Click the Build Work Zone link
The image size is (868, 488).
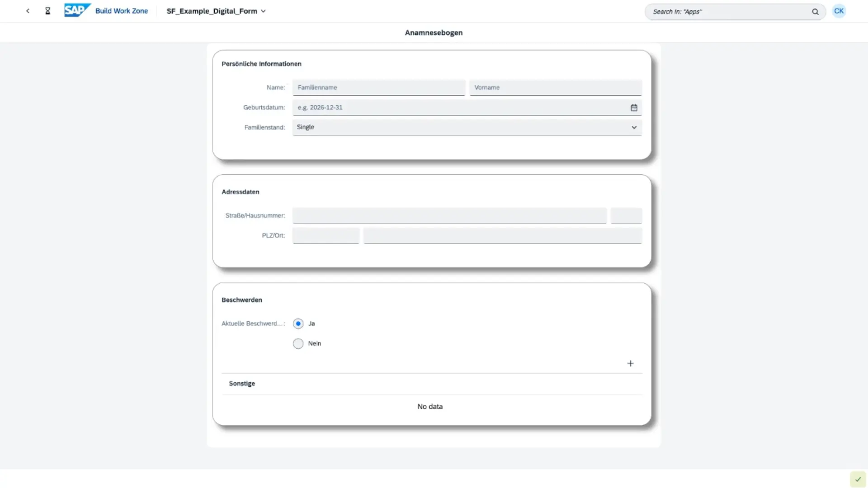[121, 11]
